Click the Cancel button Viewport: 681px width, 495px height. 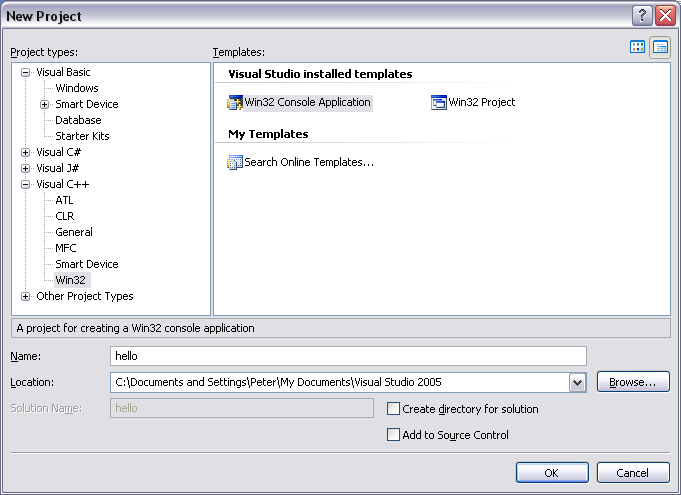(632, 473)
